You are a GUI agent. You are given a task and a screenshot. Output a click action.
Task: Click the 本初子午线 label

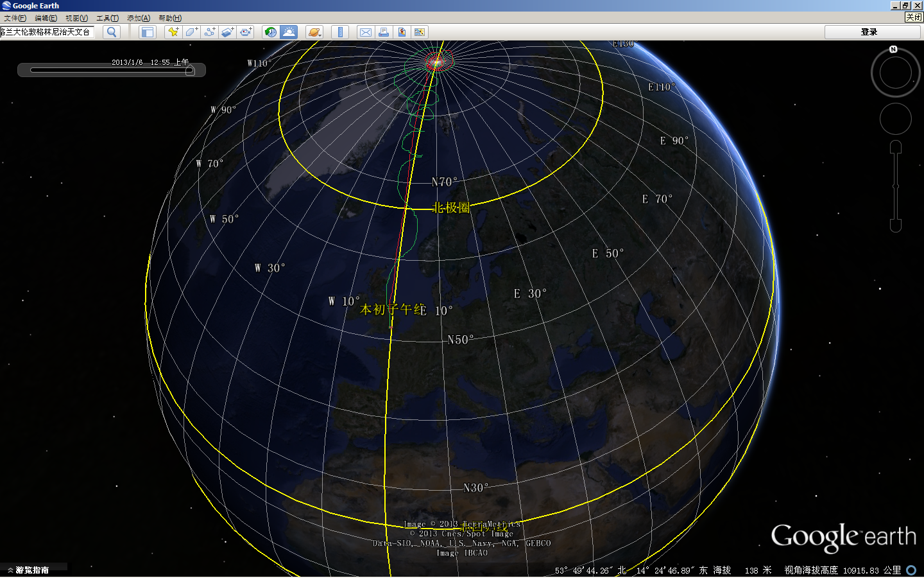(x=393, y=310)
